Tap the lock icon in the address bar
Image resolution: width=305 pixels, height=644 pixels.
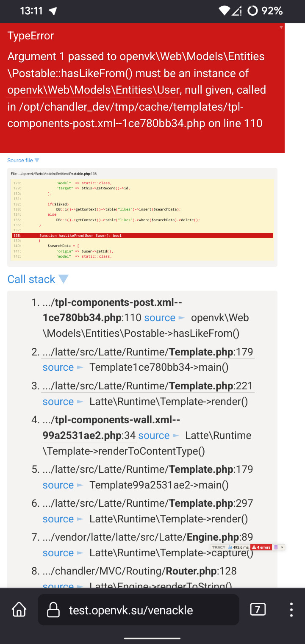pos(53,610)
